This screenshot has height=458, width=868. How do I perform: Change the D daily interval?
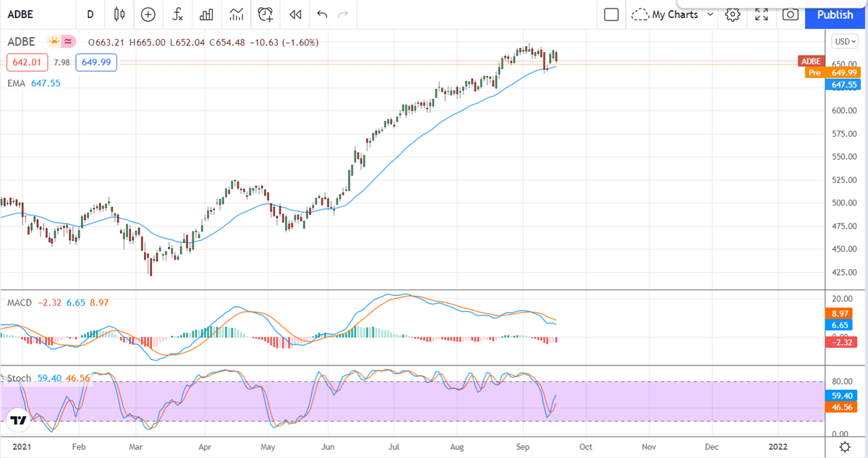pos(90,14)
